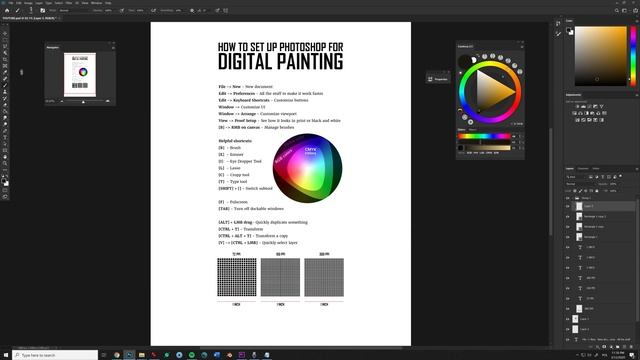640x360 pixels.
Task: Add Brightness/Contrast adjustment icon
Action: click(577, 107)
